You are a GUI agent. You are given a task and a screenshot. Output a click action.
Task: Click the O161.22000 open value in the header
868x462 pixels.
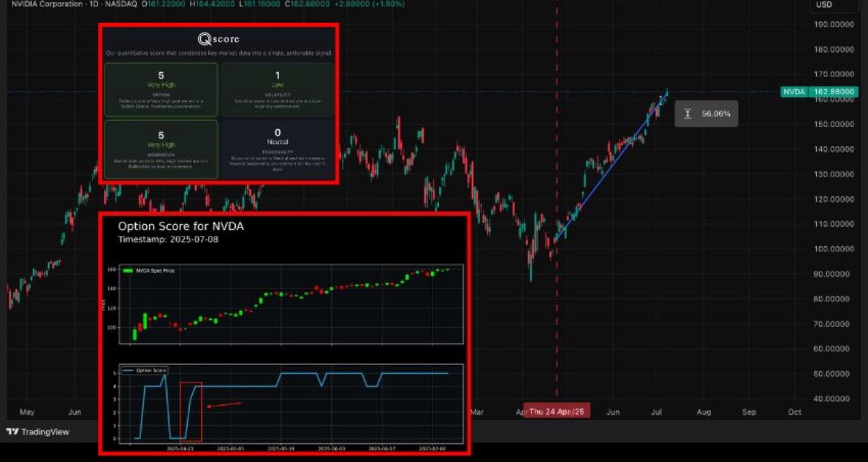[x=162, y=4]
